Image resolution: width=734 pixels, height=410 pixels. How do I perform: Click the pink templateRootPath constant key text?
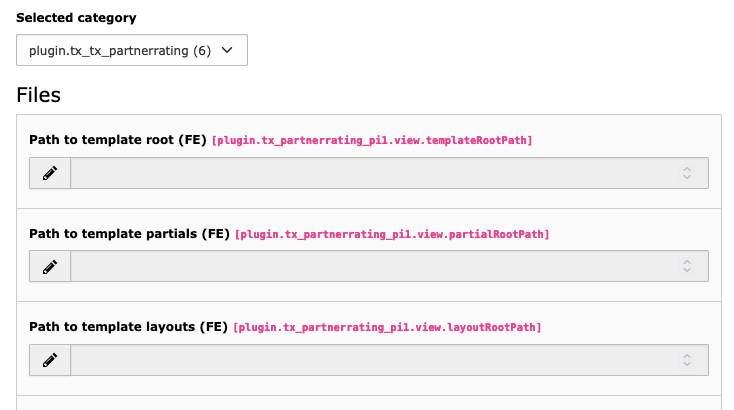click(x=372, y=140)
